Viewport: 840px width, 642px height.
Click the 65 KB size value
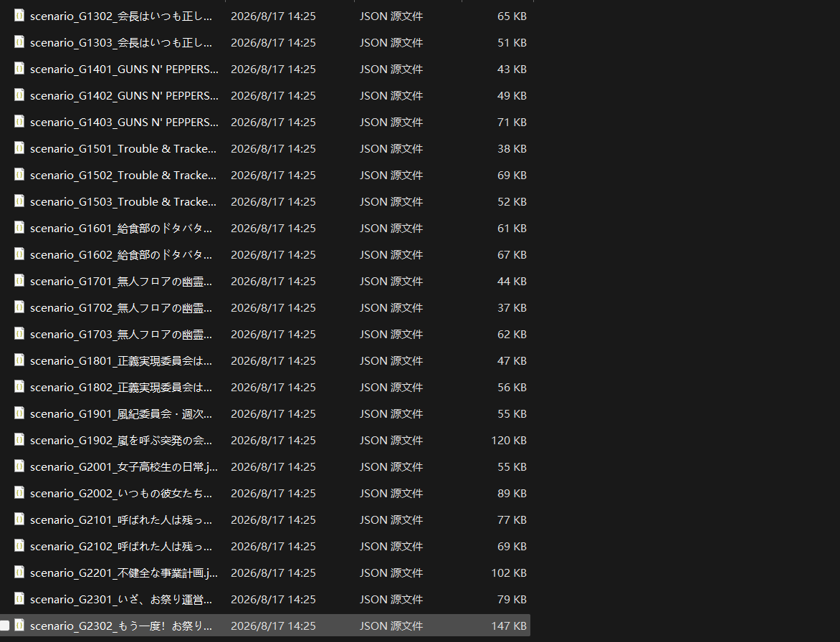pyautogui.click(x=512, y=16)
